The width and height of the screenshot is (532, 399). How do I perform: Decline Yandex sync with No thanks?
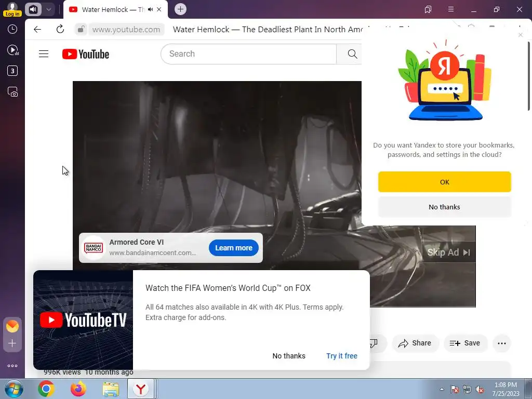click(x=445, y=207)
